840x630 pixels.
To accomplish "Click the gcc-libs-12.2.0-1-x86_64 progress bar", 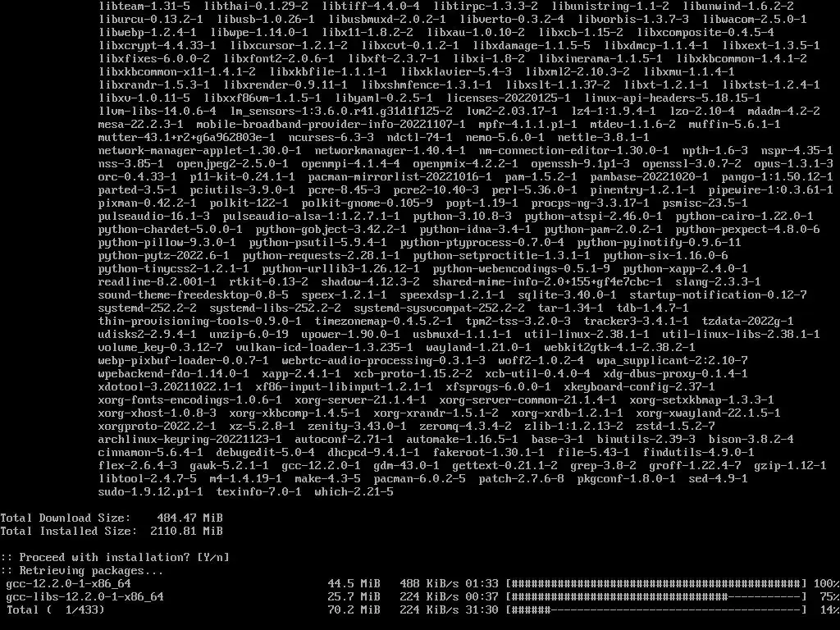I will tap(656, 597).
